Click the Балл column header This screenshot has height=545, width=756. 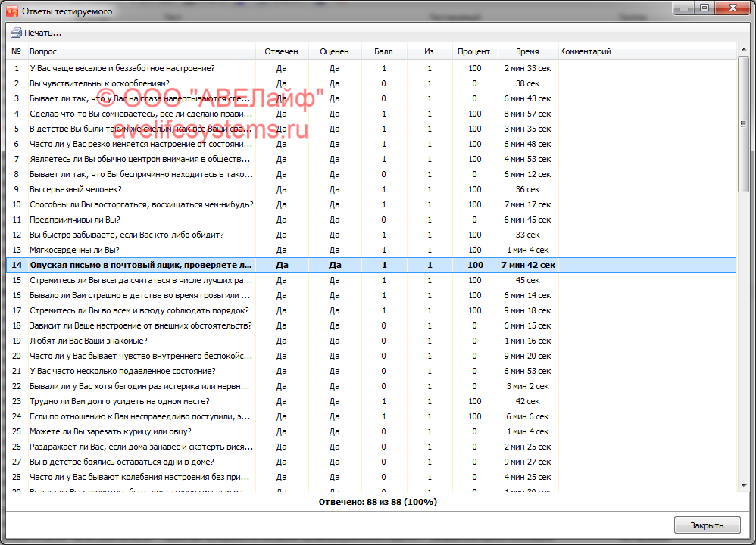[383, 51]
